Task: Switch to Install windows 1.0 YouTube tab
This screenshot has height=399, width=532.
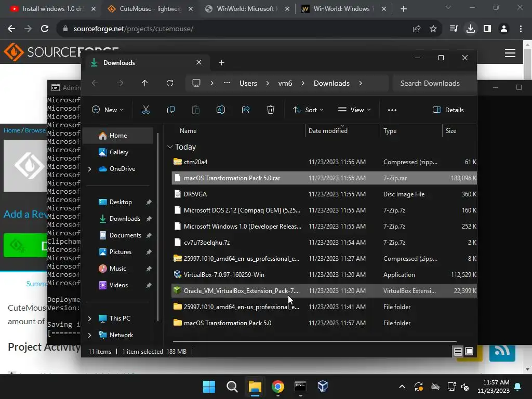Action: tap(52, 9)
